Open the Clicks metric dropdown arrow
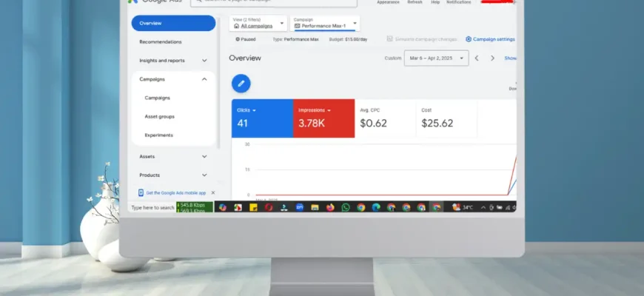The width and height of the screenshot is (644, 296). tap(254, 110)
